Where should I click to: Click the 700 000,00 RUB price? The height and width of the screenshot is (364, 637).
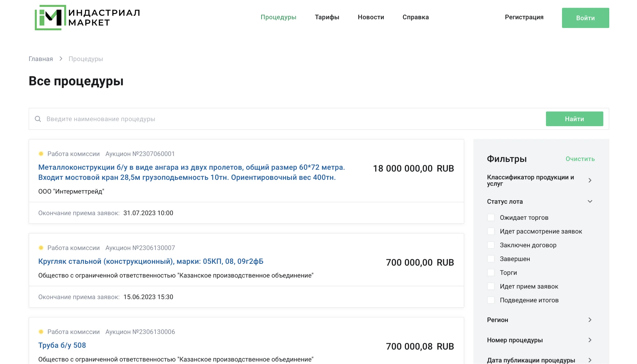(420, 262)
